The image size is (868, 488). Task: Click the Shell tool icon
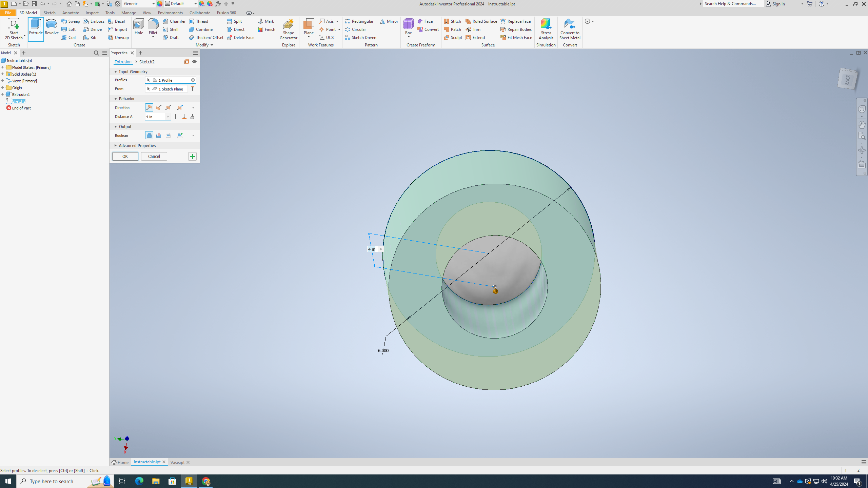point(165,29)
